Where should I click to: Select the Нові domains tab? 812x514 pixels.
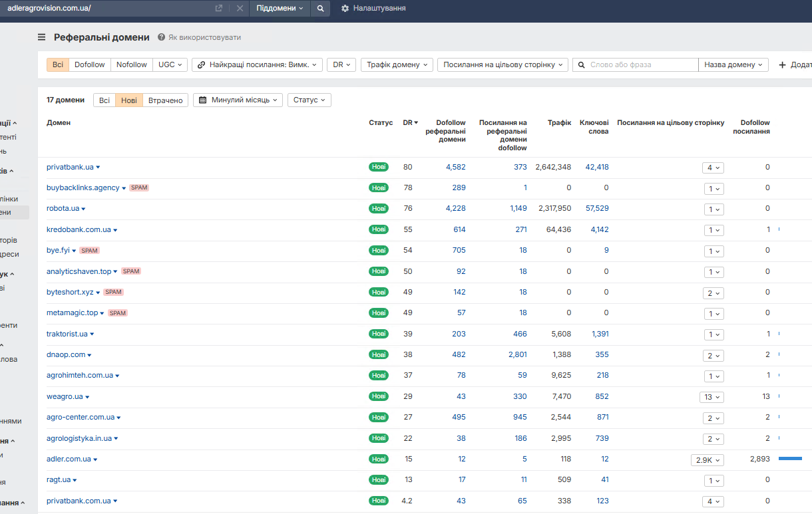coord(129,100)
